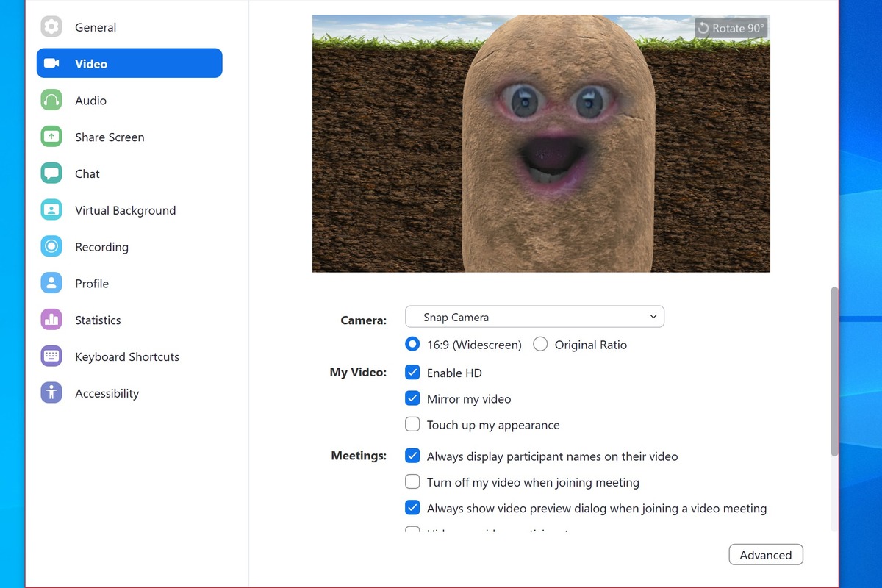This screenshot has height=588, width=882.
Task: Open the Camera selection dropdown
Action: 534,317
